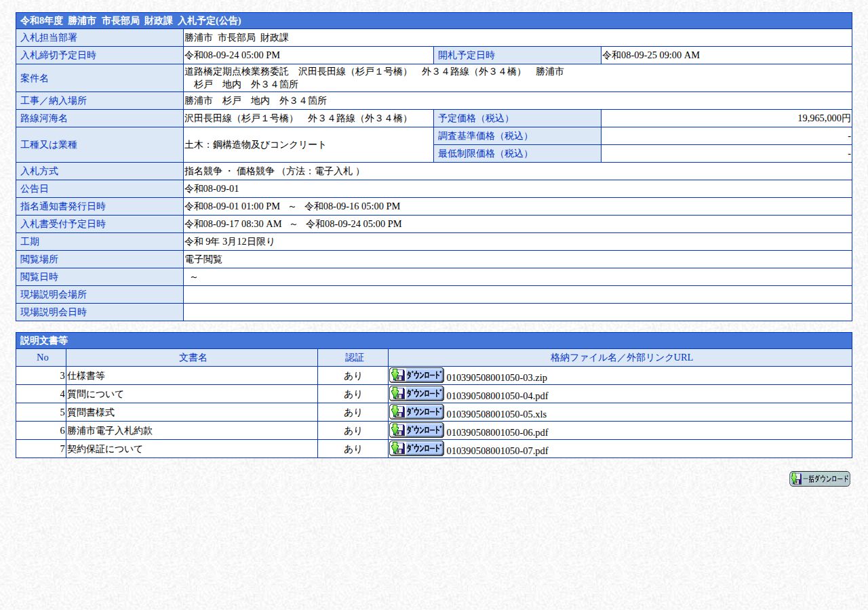Viewport: 868px width, 610px height.
Task: Click the 閲覧日時 label cell
Action: [100, 277]
